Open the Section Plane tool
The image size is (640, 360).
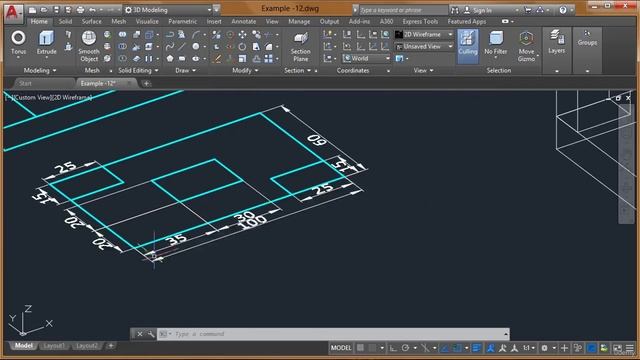tap(300, 47)
